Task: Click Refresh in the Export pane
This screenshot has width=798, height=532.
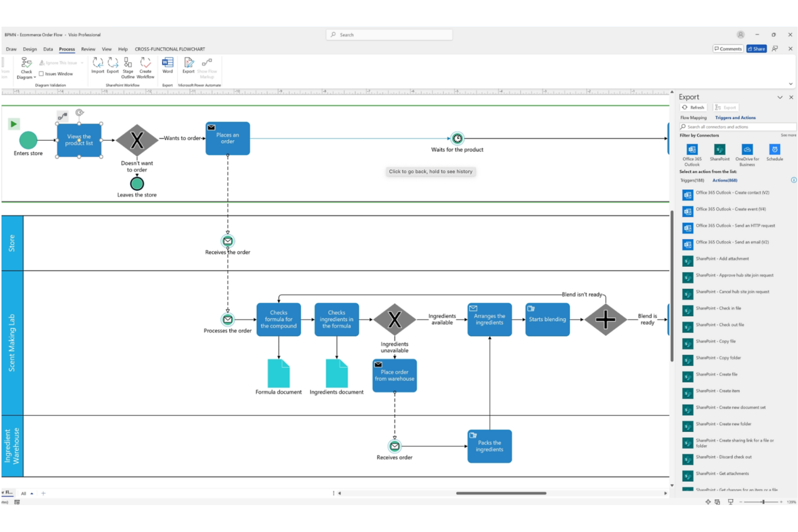Action: click(693, 107)
